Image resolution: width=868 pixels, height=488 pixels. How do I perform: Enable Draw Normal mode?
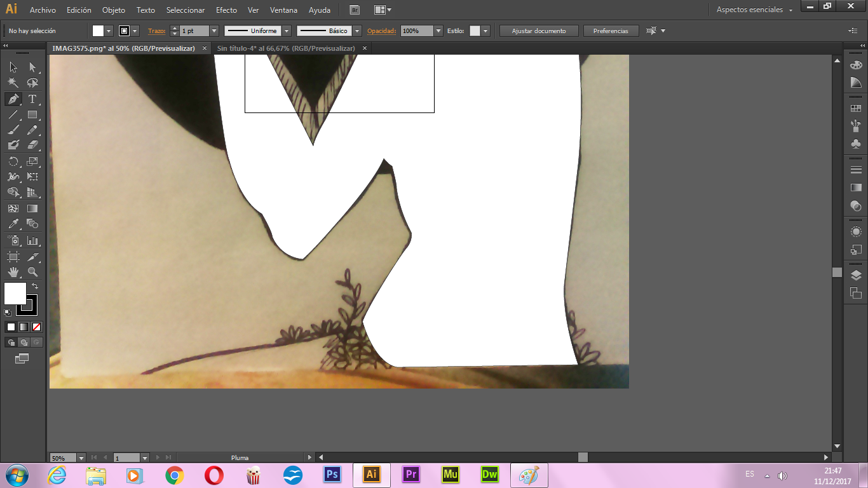[x=11, y=342]
